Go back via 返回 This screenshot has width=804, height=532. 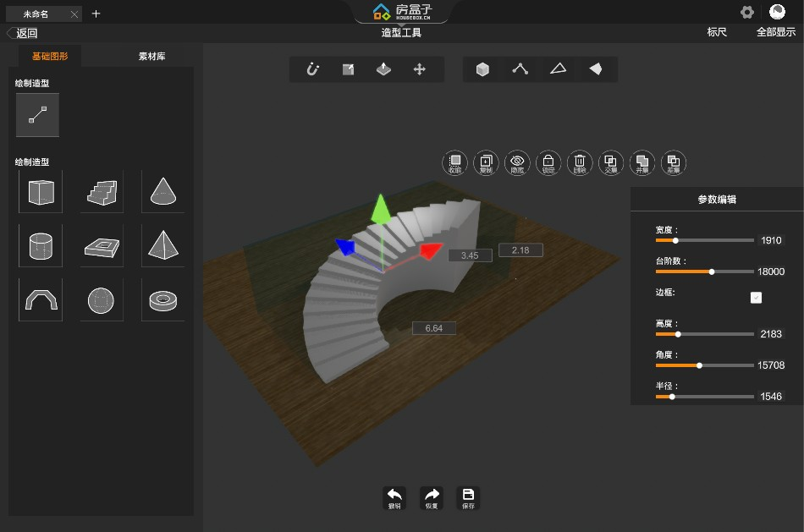pyautogui.click(x=23, y=33)
